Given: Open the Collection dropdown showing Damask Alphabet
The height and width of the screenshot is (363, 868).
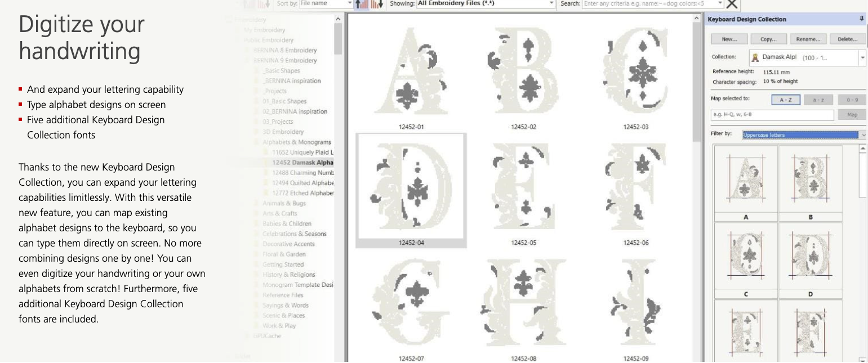Looking at the screenshot, I should coord(862,57).
